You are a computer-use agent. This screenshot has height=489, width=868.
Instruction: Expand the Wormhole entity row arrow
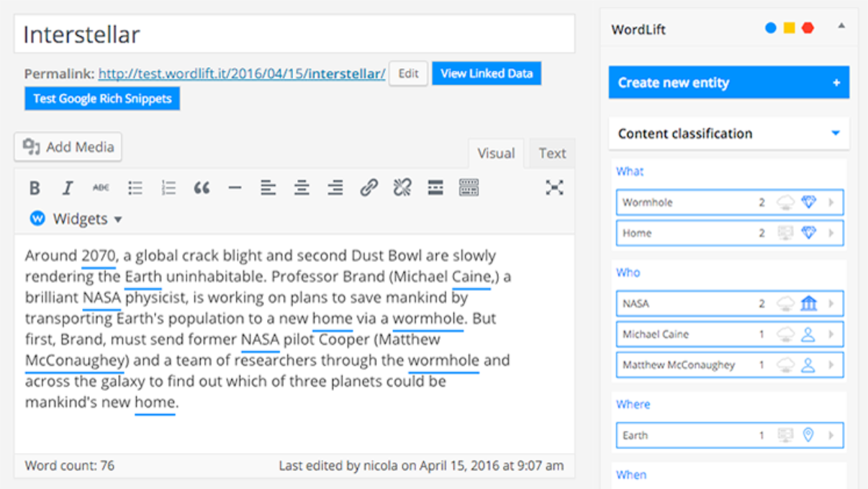point(831,202)
